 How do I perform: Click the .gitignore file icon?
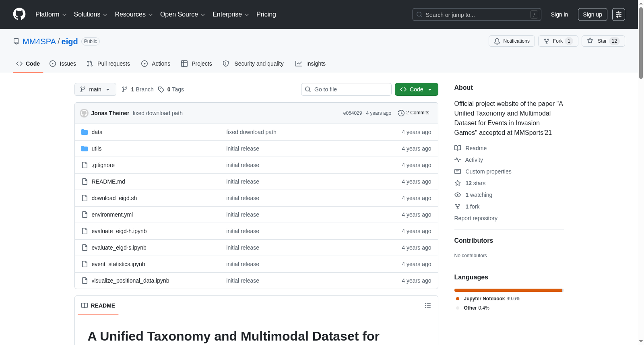pos(85,165)
